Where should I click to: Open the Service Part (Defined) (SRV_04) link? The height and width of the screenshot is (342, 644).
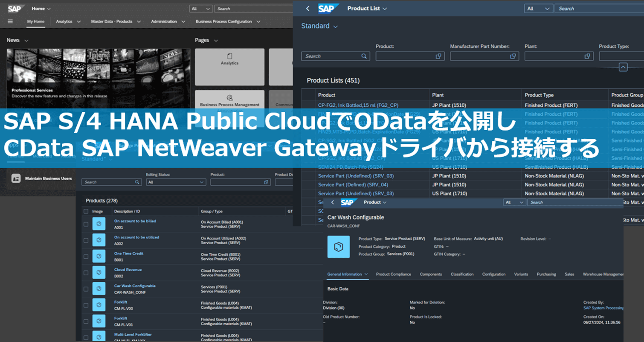tap(353, 185)
